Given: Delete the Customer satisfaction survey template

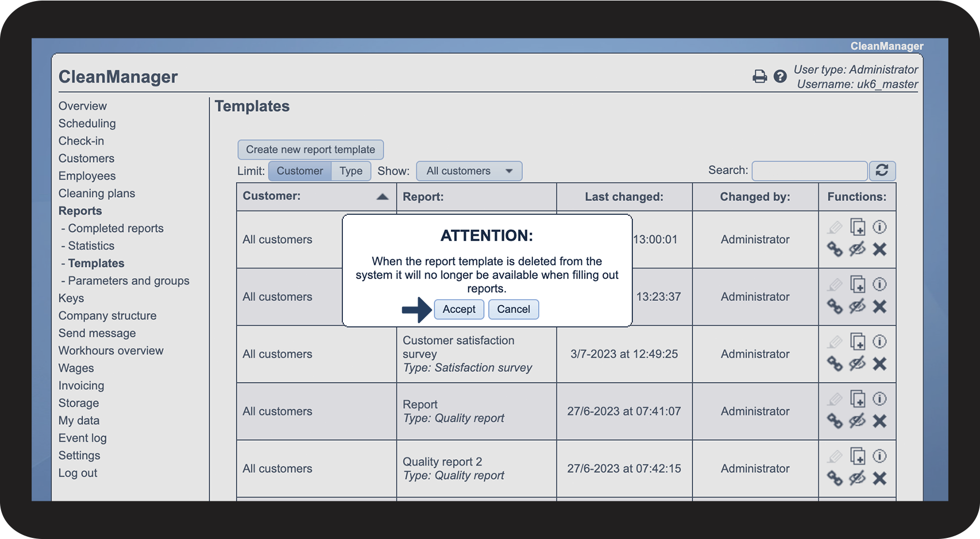Looking at the screenshot, I should 880,364.
